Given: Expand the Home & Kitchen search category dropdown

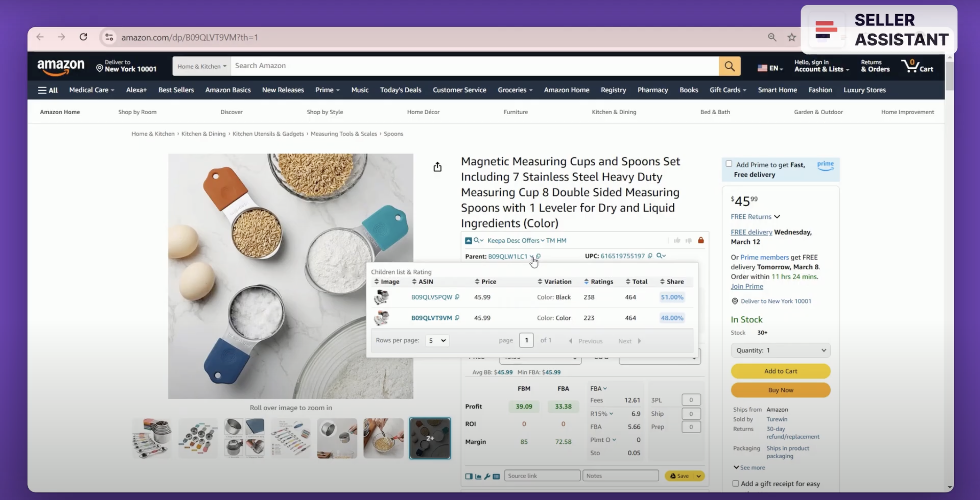Looking at the screenshot, I should [201, 66].
